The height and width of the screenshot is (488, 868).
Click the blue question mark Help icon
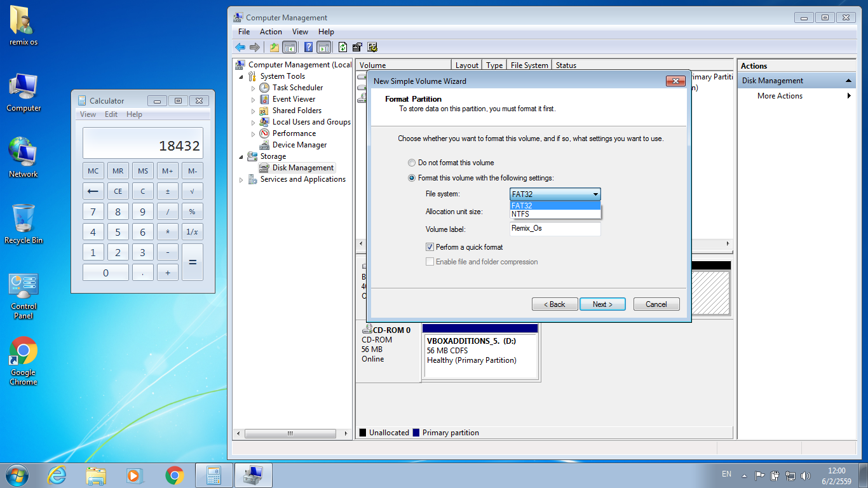point(308,47)
